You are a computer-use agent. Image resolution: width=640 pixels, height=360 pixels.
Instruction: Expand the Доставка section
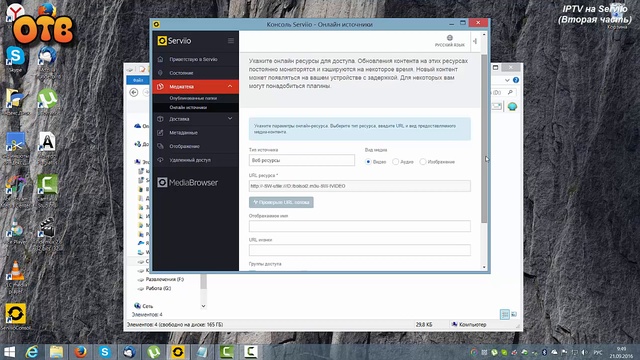[x=196, y=119]
